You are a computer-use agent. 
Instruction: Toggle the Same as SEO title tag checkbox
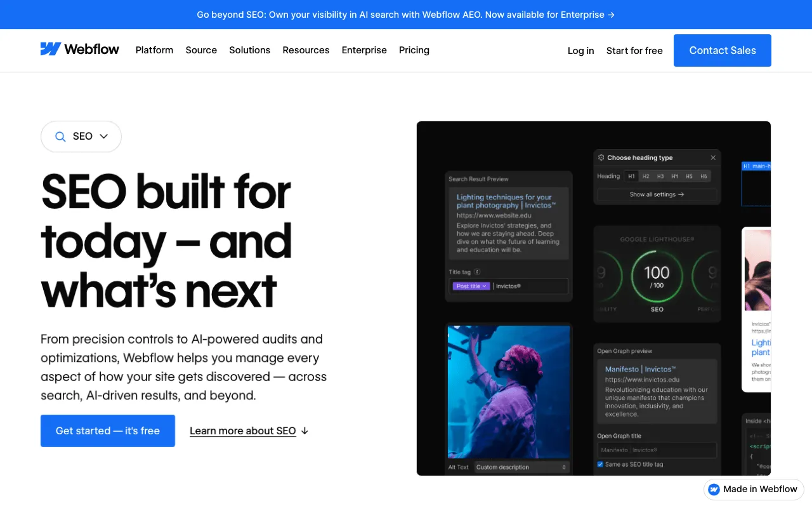coord(600,464)
